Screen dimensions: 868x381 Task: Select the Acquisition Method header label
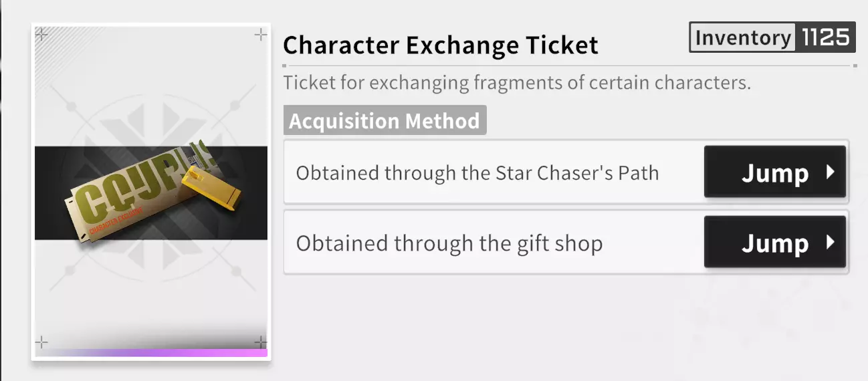pos(385,121)
